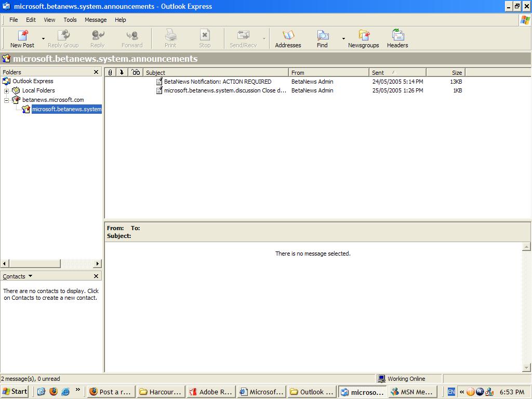Click the newsgroup icon in folder banner
This screenshot has height=399, width=532.
point(6,58)
